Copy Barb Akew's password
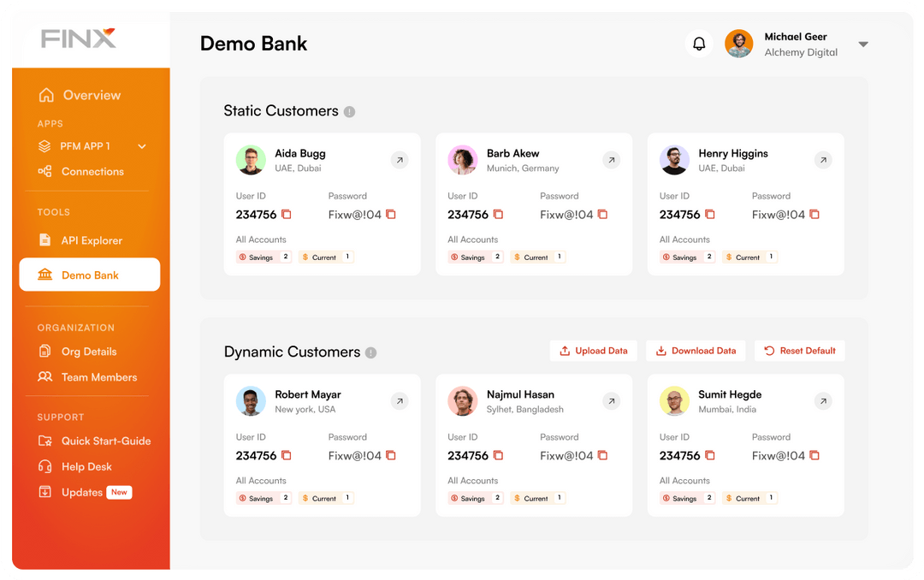 [x=602, y=215]
